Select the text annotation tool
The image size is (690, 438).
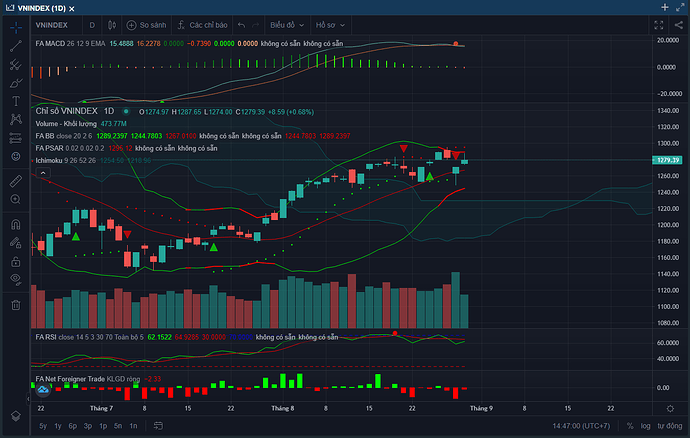pyautogui.click(x=16, y=101)
